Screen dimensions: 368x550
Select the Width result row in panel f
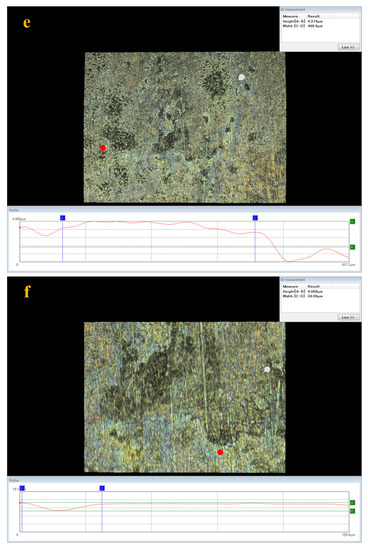[321, 296]
